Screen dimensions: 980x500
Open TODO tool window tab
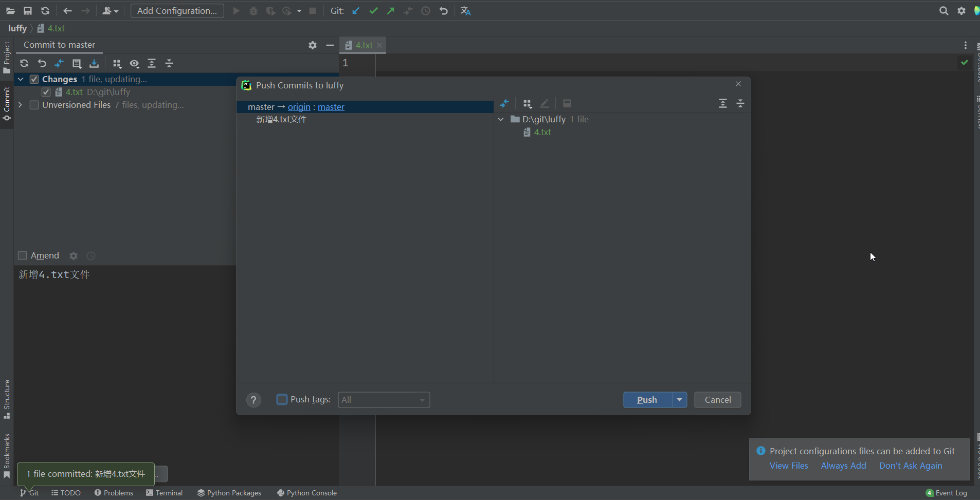(x=66, y=493)
